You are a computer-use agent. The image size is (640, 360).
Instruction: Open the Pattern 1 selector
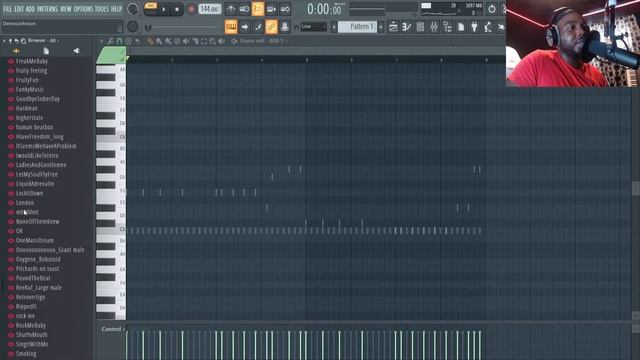coord(359,27)
